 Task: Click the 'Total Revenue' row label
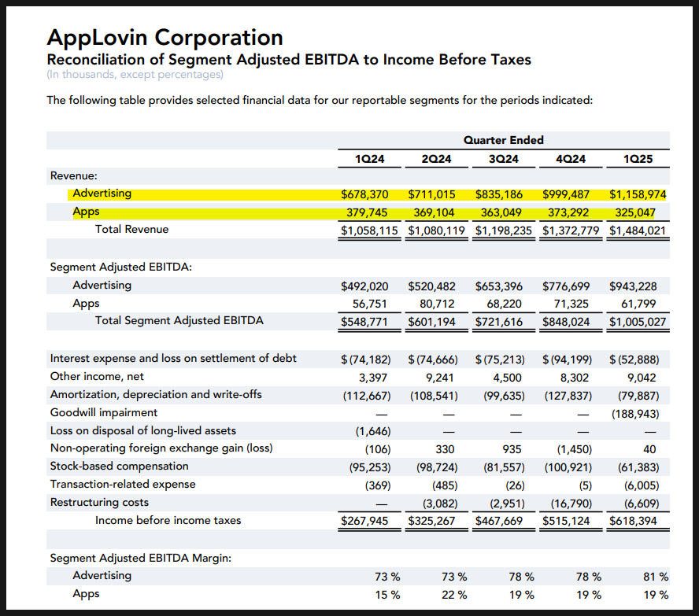[132, 230]
